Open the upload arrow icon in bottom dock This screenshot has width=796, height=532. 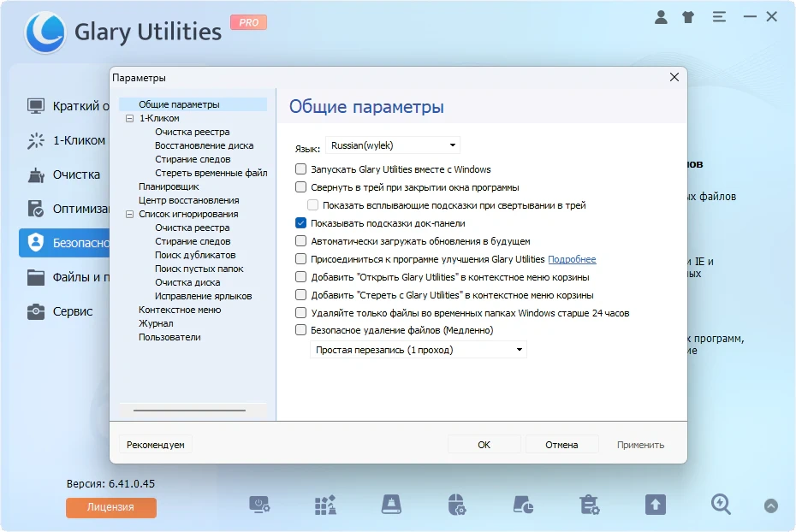point(656,505)
